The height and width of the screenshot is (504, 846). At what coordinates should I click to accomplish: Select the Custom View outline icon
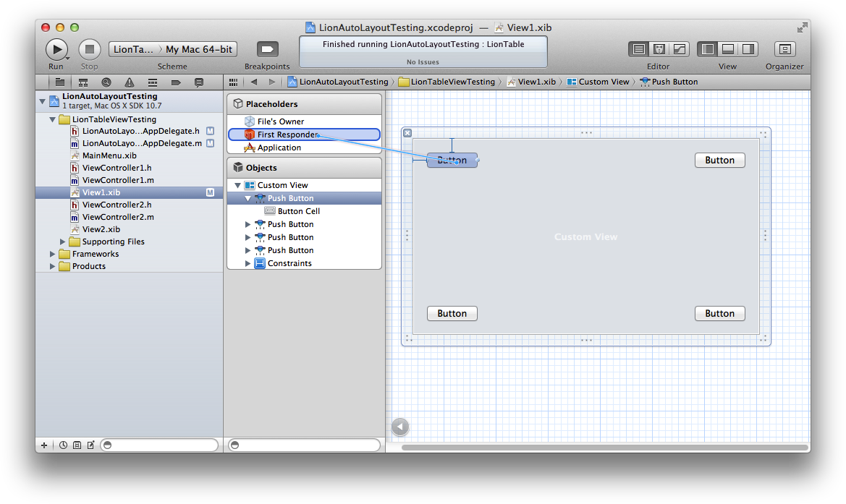250,185
